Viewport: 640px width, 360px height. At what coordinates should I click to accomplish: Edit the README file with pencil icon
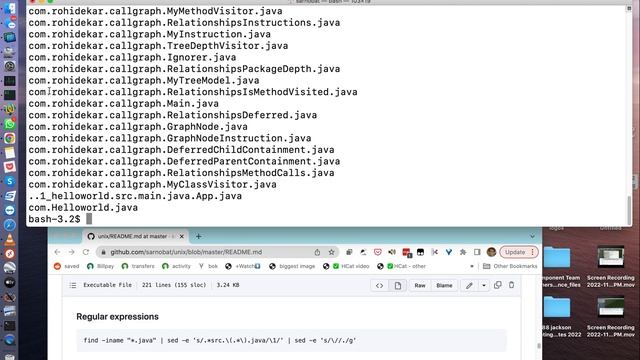pos(469,286)
